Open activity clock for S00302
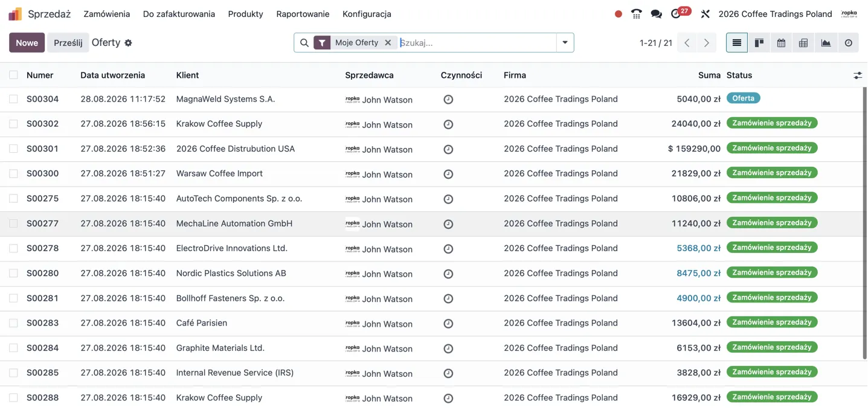 [x=448, y=124]
